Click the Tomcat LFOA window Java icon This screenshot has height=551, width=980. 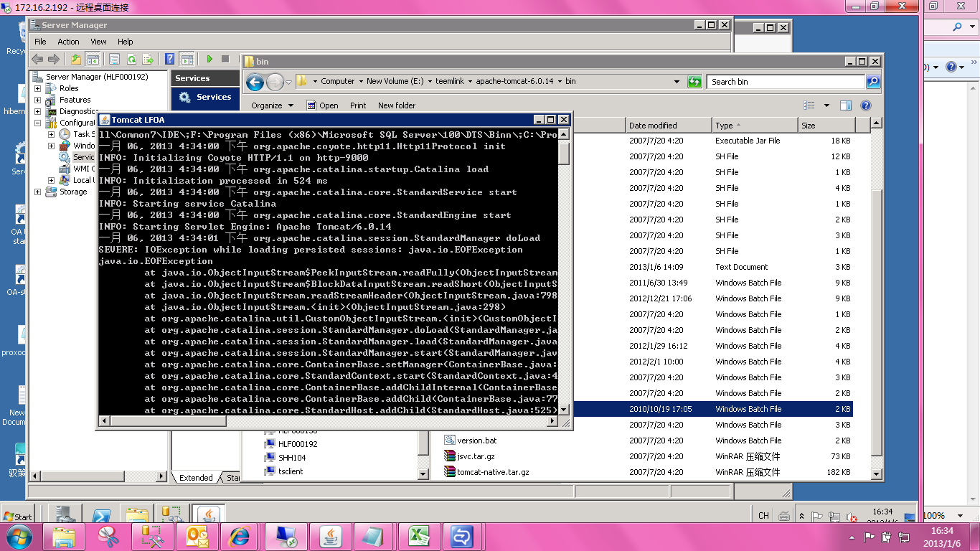[105, 120]
